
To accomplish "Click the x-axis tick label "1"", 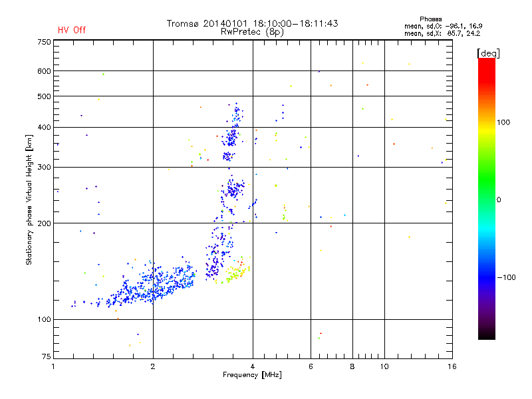I will tap(53, 366).
